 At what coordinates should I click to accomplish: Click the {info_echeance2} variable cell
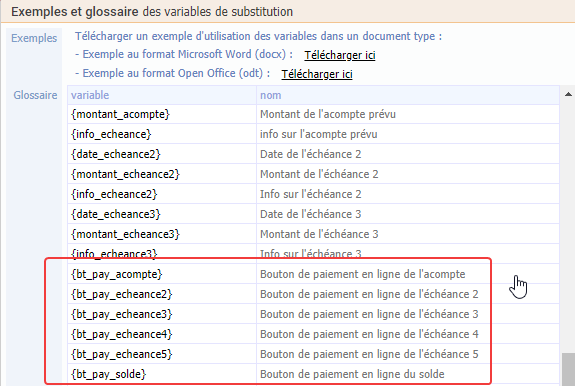[162, 194]
